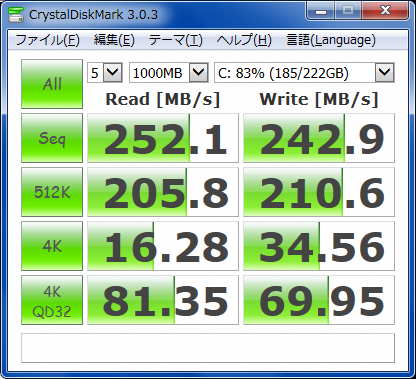
Task: Open the test count dropdown showing 5
Action: [105, 72]
